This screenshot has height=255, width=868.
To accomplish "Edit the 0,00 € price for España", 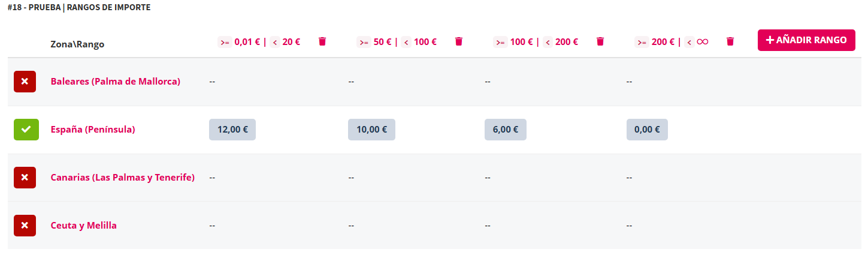I will pyautogui.click(x=647, y=129).
